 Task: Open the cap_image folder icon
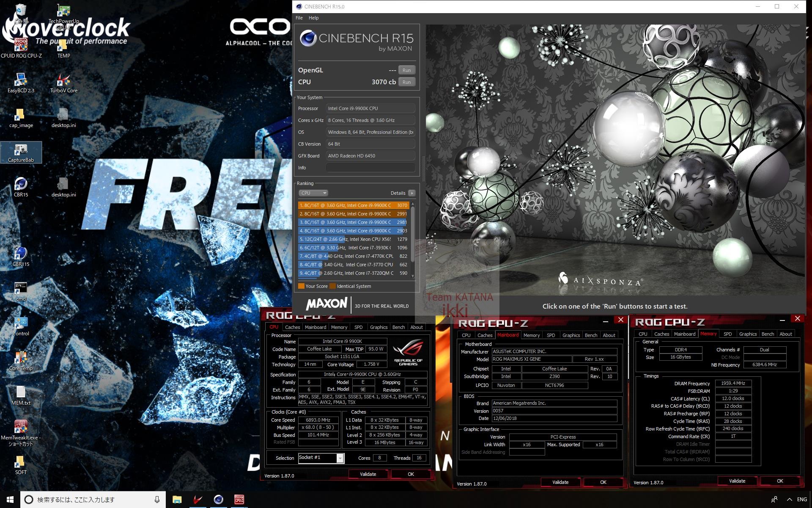coord(21,117)
